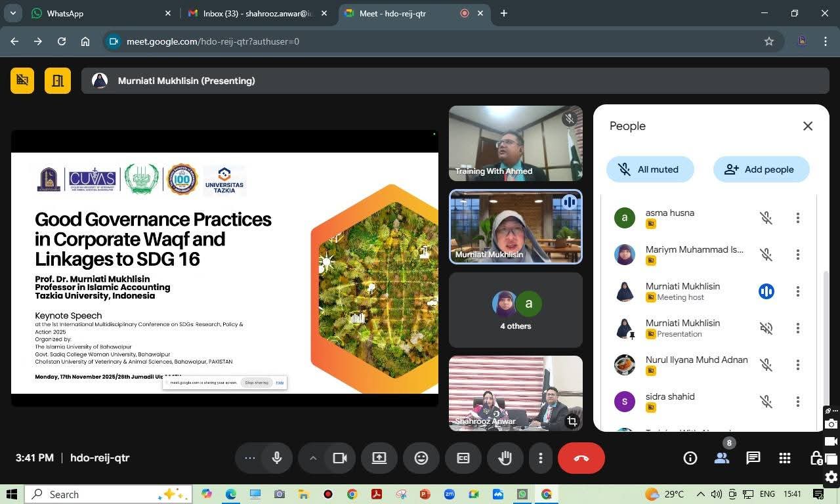
Task: Click the Murniati Mukhlisin video tile
Action: (x=515, y=227)
